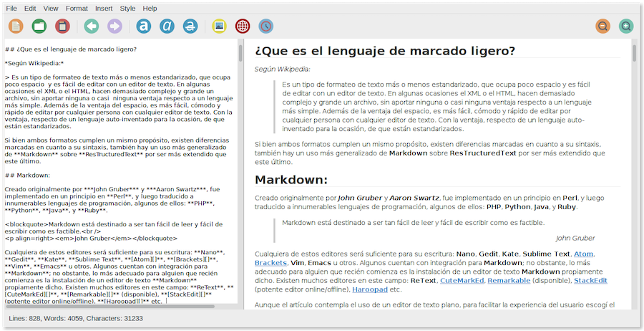The image size is (644, 331).
Task: Click the Undo arrow icon
Action: point(91,27)
